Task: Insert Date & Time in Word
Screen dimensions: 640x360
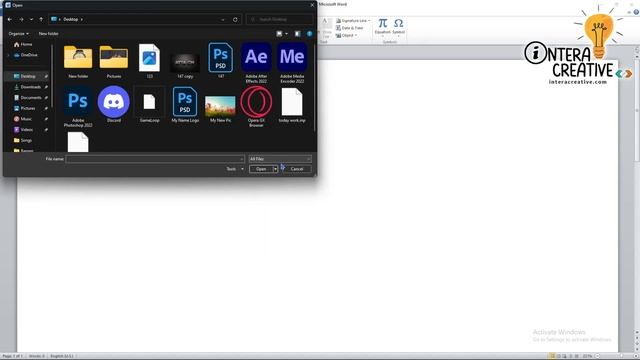Action: (350, 28)
